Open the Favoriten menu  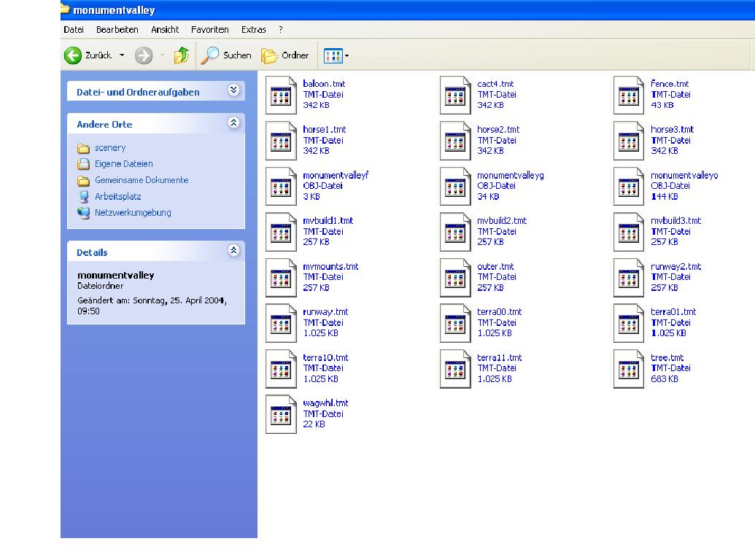(x=209, y=30)
